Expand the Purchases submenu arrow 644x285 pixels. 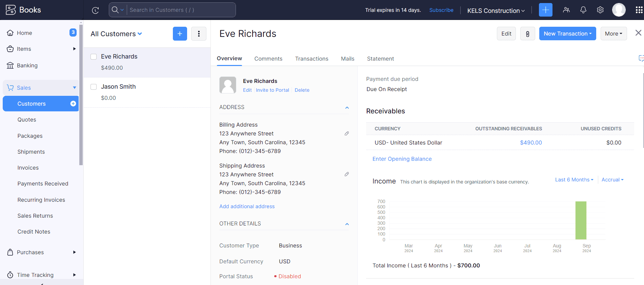click(x=74, y=252)
